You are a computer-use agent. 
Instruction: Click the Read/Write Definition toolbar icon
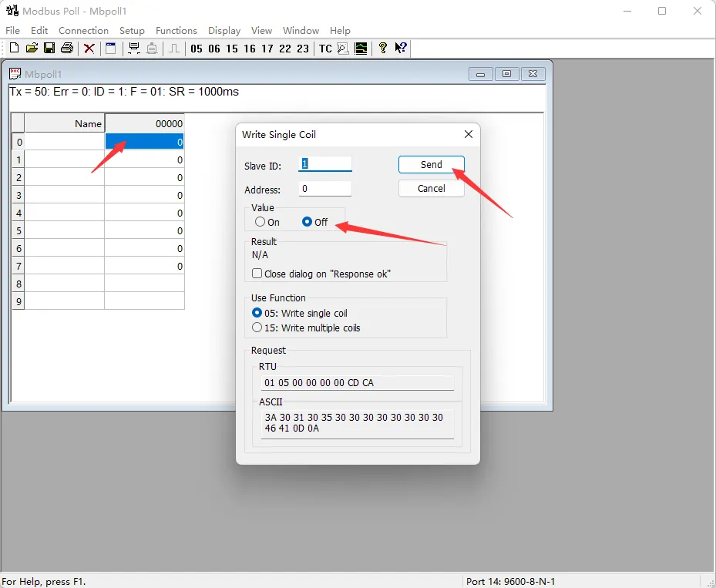[109, 48]
